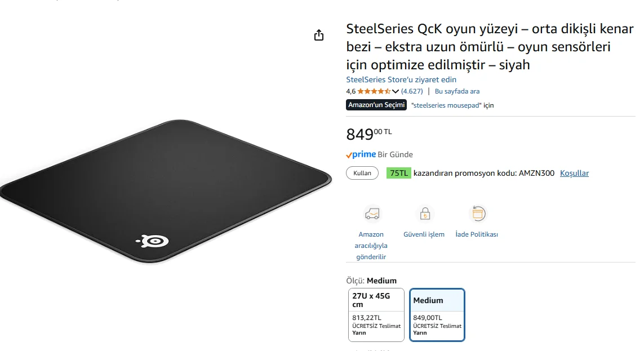The image size is (644, 351).
Task: Click the black mousepad product image
Action: tap(163, 192)
